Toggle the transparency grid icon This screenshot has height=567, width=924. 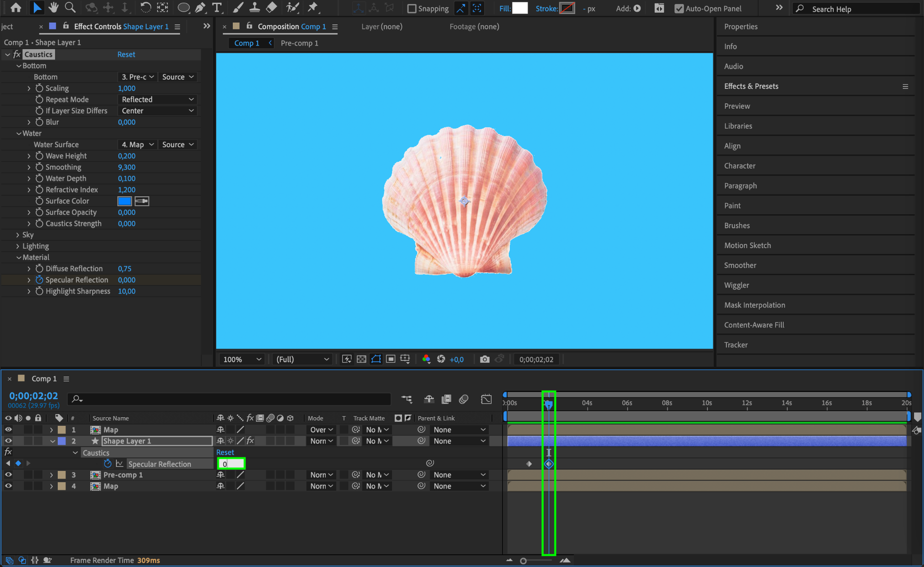(361, 359)
